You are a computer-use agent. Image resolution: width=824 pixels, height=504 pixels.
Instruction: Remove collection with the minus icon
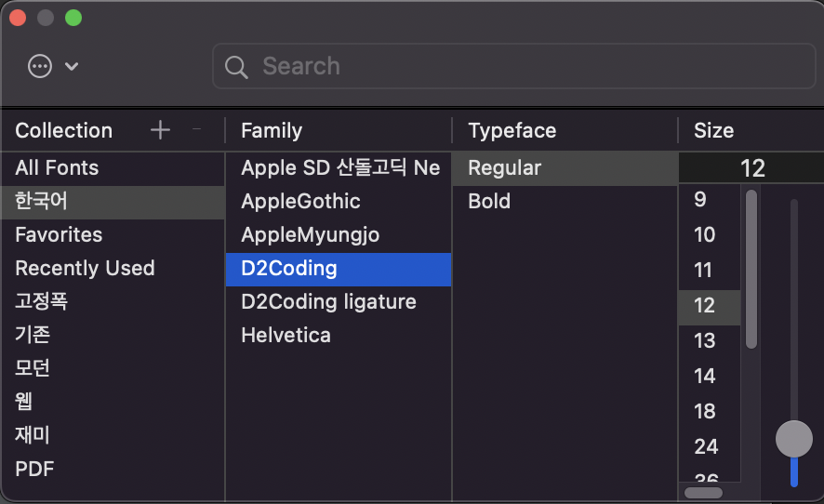click(x=196, y=129)
